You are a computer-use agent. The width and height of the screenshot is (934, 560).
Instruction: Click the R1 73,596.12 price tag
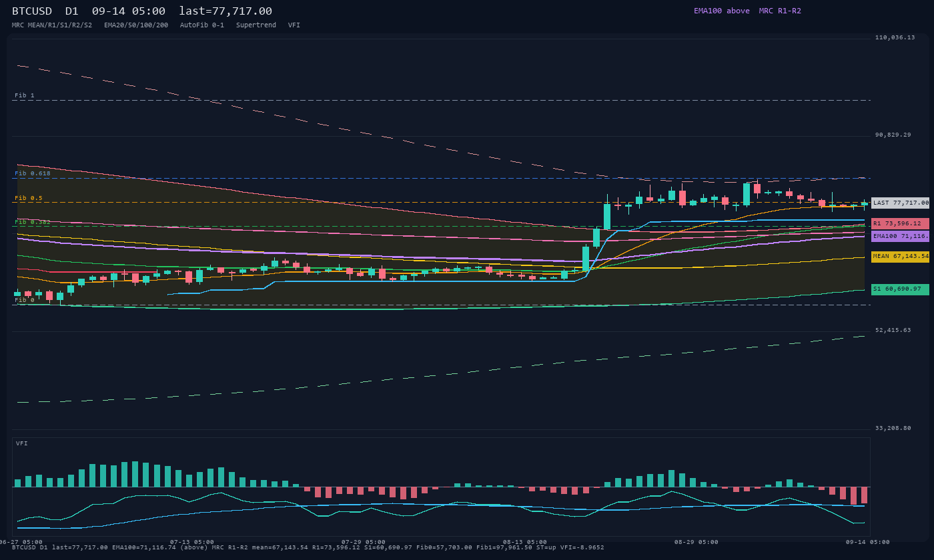click(900, 223)
